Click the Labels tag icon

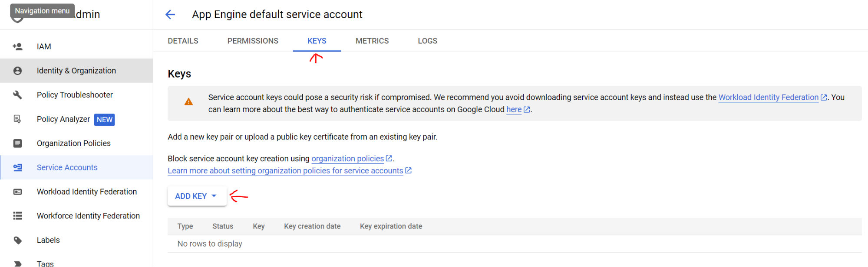click(17, 240)
